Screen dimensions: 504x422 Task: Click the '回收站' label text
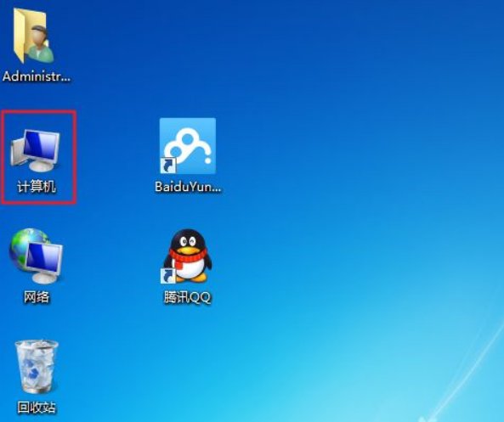(37, 408)
